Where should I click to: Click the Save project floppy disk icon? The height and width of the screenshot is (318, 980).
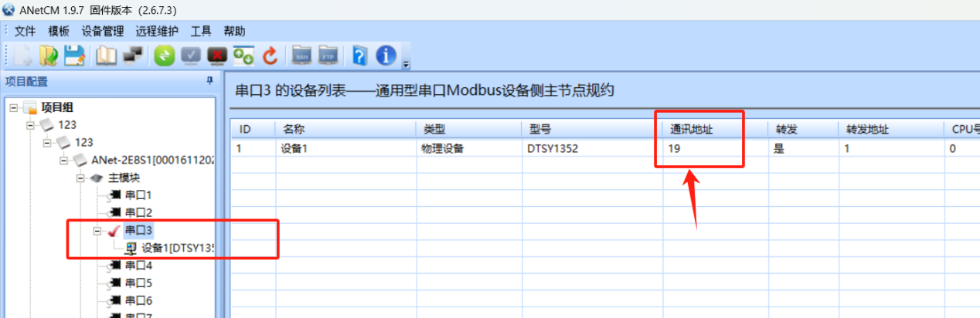[73, 56]
